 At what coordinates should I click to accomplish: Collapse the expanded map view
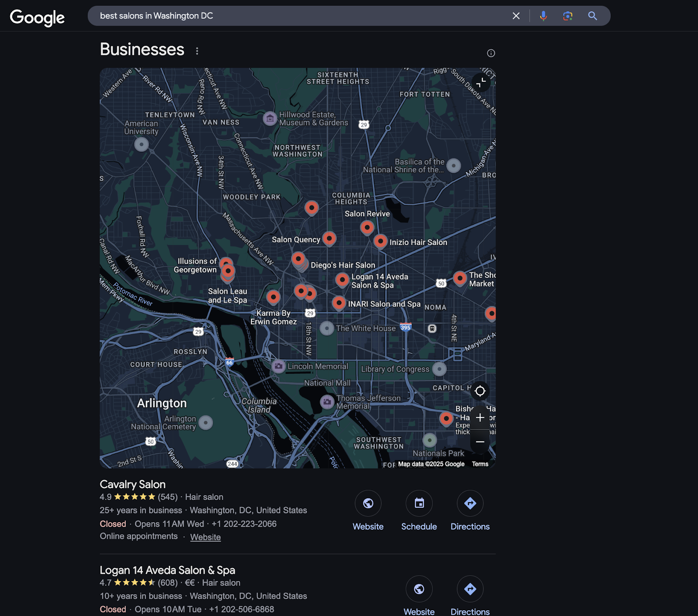[481, 82]
